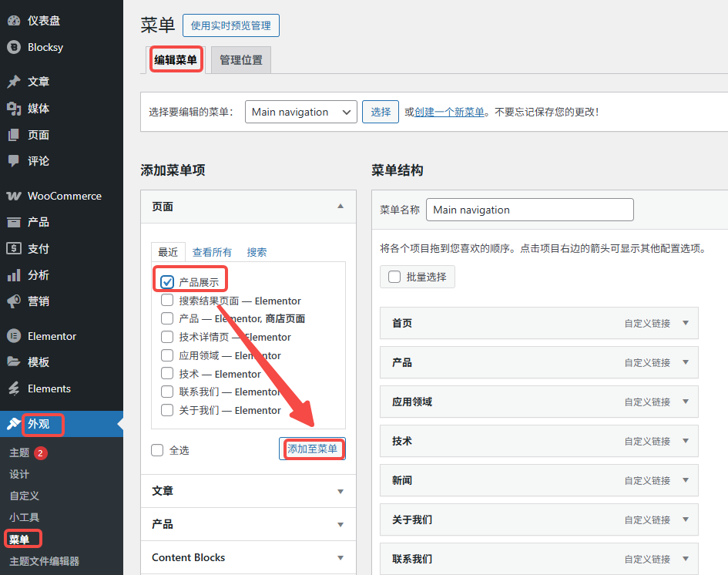Select the 媒体 media library icon

(x=15, y=108)
